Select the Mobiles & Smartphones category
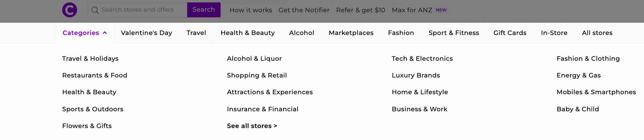The height and width of the screenshot is (140, 644). pyautogui.click(x=596, y=92)
